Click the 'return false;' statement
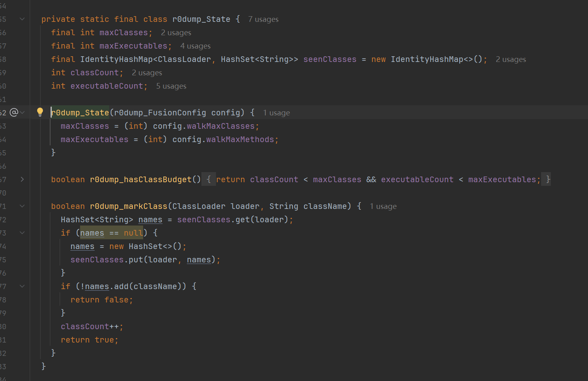 [102, 300]
